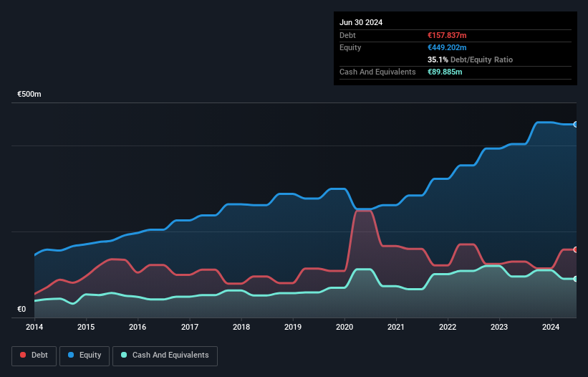Click the 35.1% Debt/Equity Ratio text
The width and height of the screenshot is (588, 377).
pyautogui.click(x=471, y=59)
